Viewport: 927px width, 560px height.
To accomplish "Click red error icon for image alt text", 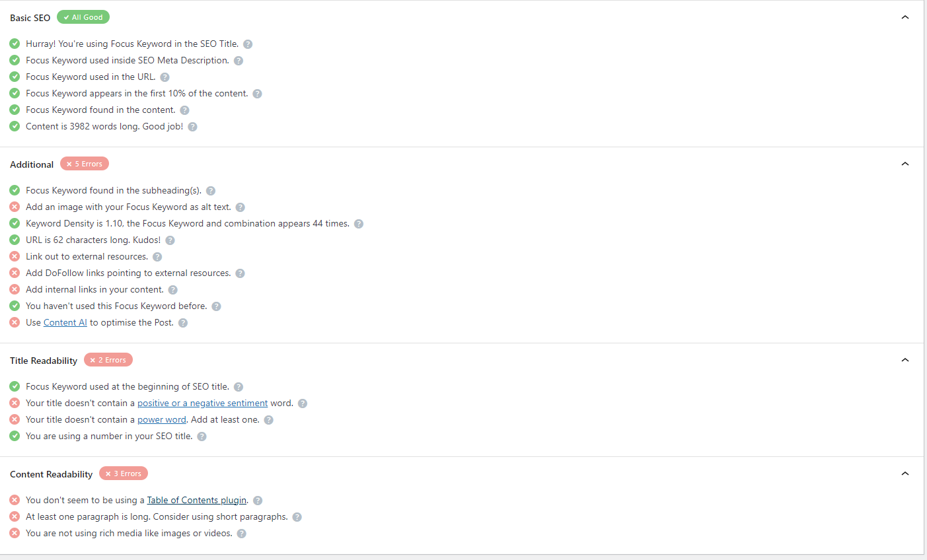I will point(15,207).
